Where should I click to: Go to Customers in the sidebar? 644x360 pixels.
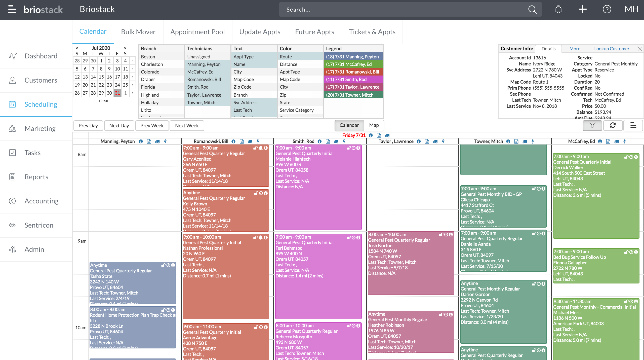coord(36,80)
